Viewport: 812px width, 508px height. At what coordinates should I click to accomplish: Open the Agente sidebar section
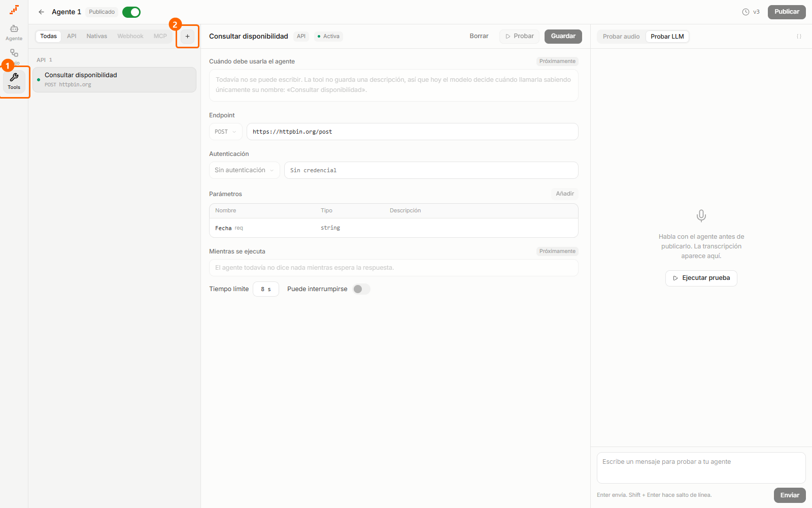[x=14, y=33]
